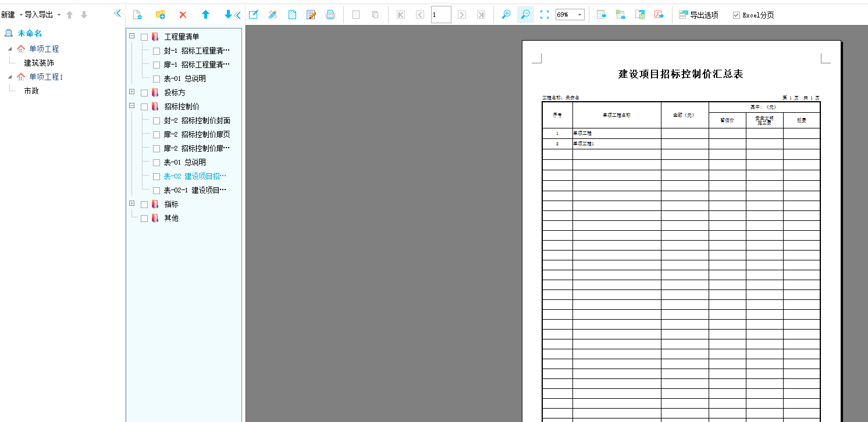Check the 指标 folder checkbox
The height and width of the screenshot is (422, 868).
pos(144,205)
